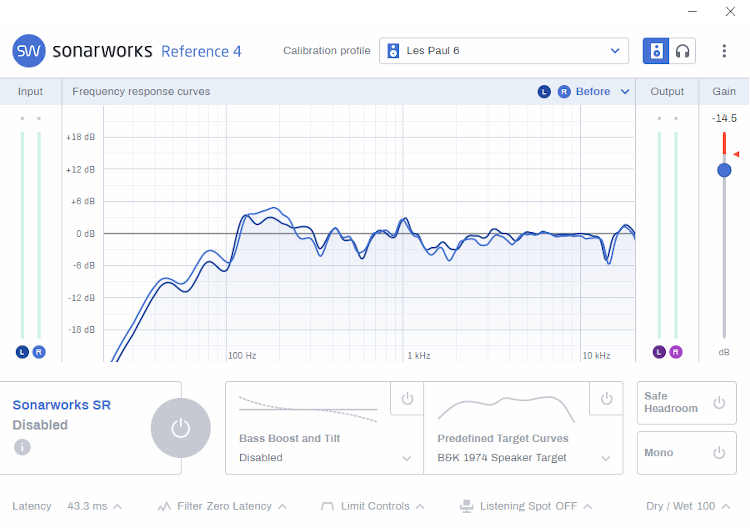The width and height of the screenshot is (750, 528).
Task: Click the 1 kHz axis label
Action: click(x=419, y=355)
